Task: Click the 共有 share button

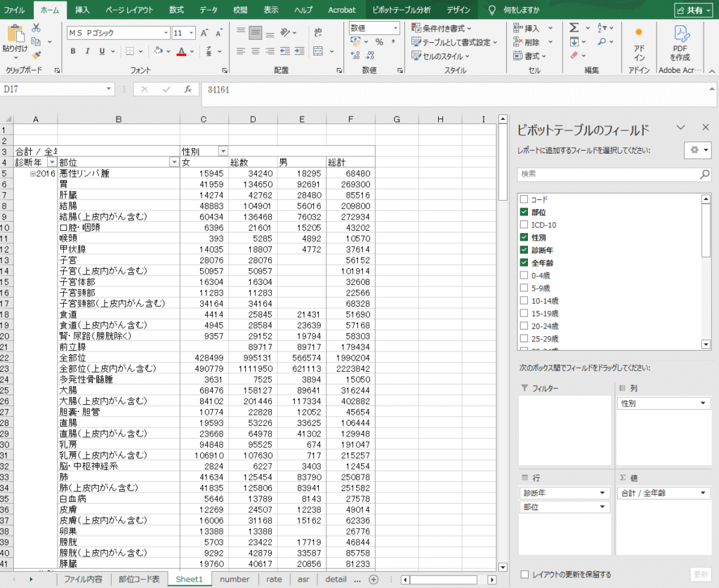Action: 693,11
